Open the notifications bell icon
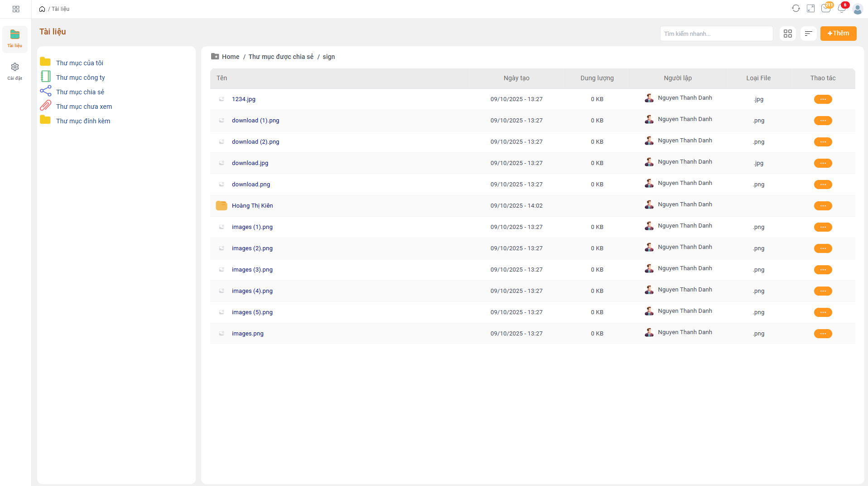 (841, 9)
